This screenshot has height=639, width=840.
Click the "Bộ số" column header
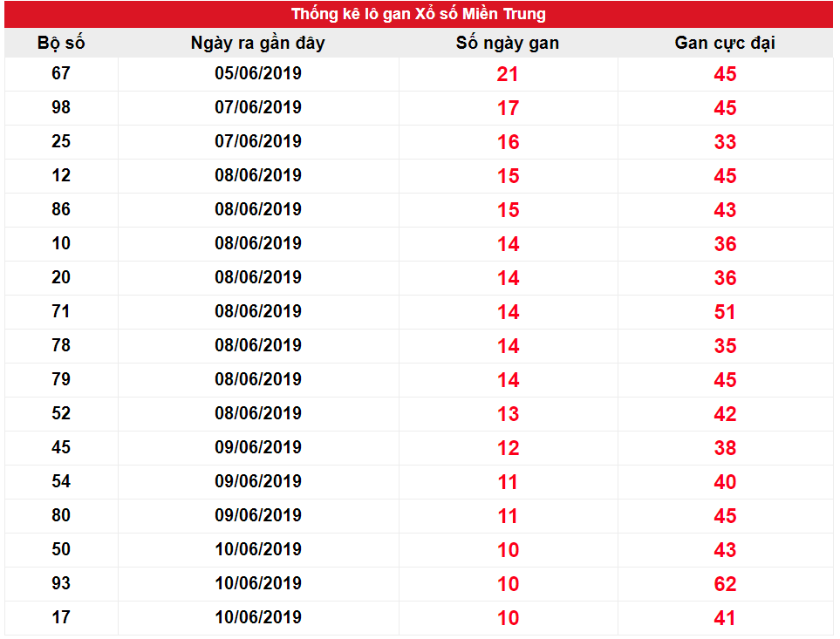pos(61,43)
